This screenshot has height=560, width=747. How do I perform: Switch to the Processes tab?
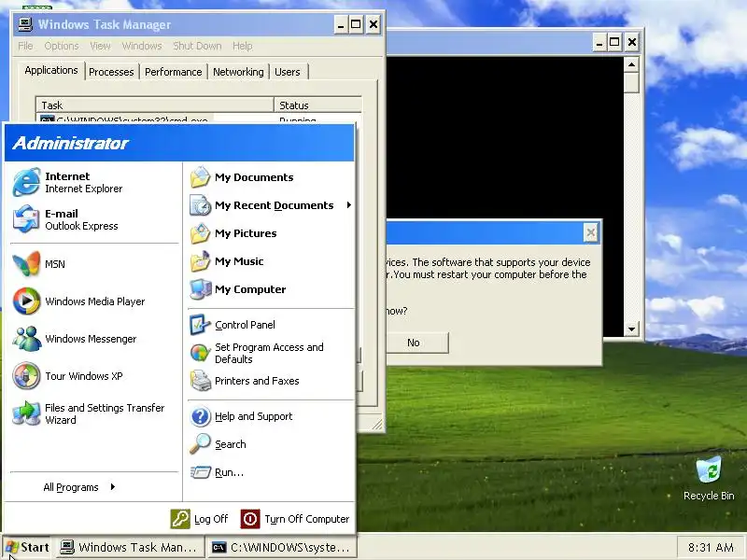(111, 72)
